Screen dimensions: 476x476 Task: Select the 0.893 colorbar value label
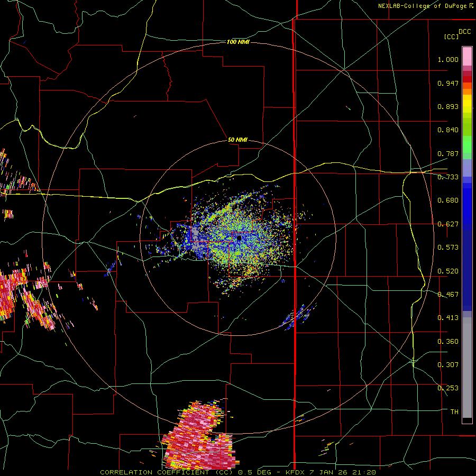tap(448, 106)
